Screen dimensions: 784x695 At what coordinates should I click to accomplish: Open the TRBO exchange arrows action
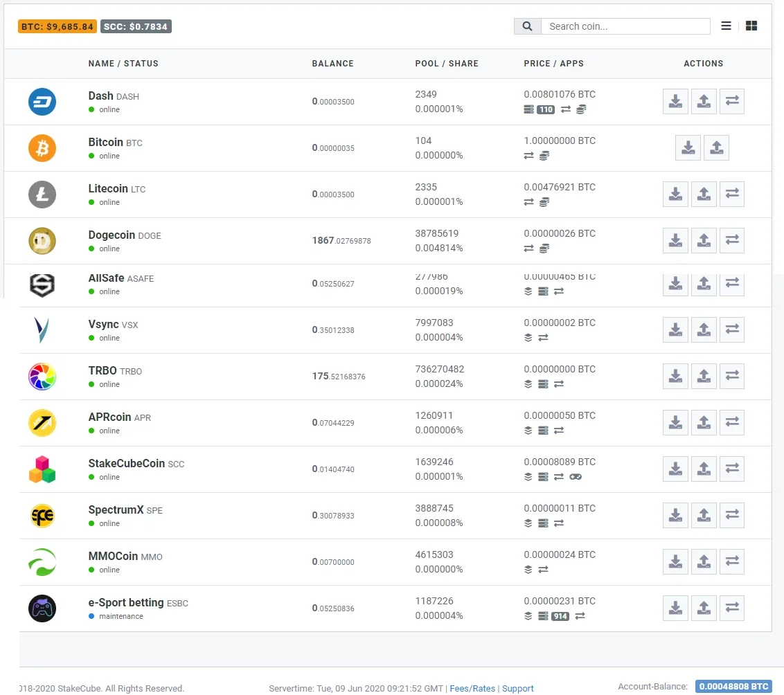pyautogui.click(x=732, y=377)
